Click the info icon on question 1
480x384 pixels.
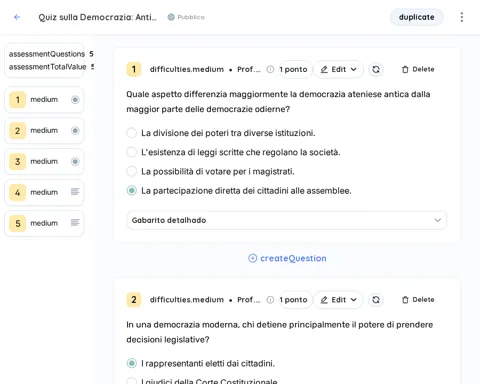tap(270, 69)
